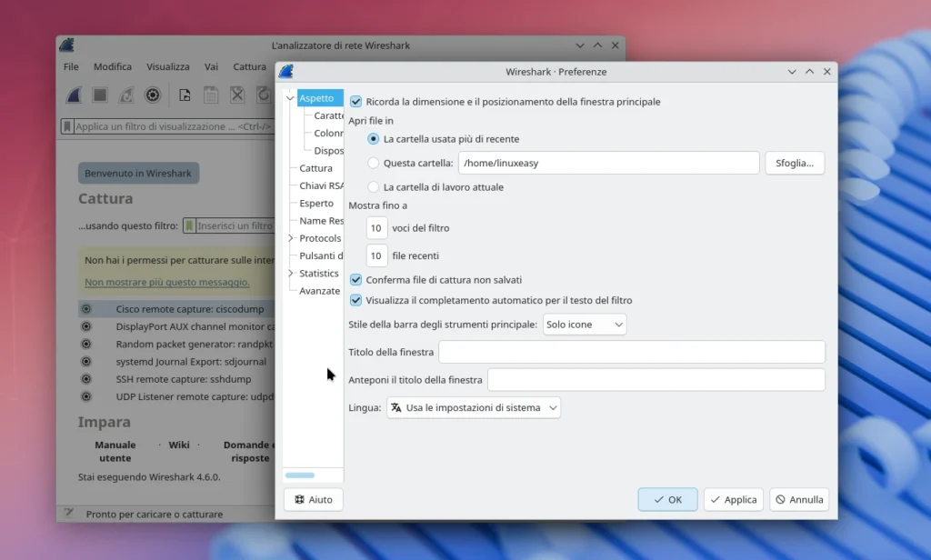Select the restart capture icon

(126, 95)
